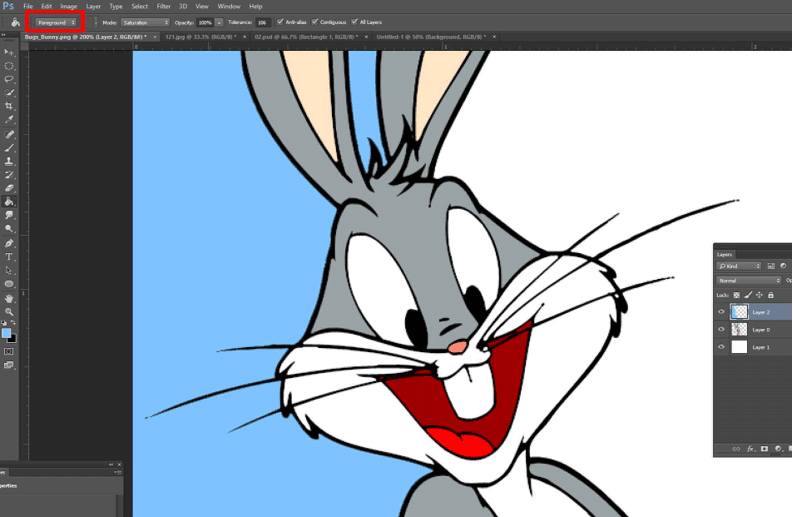Click the Opacity percentage field
793x517 pixels.
pyautogui.click(x=205, y=23)
